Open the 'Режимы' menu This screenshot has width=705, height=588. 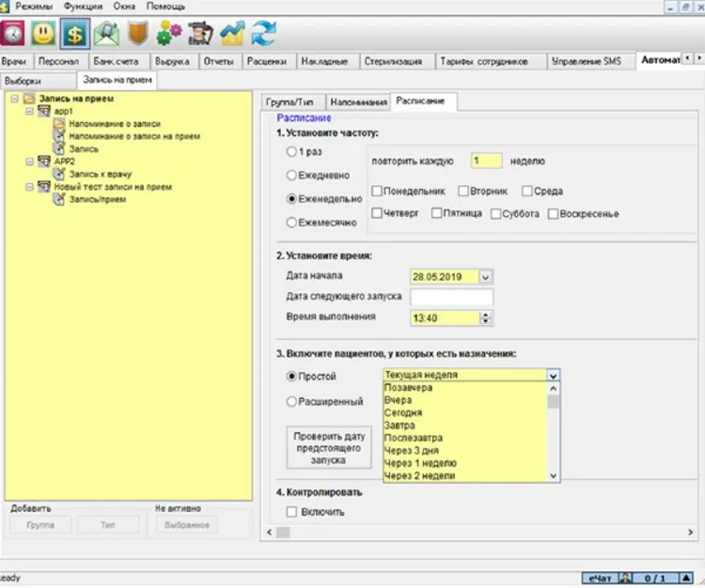pyautogui.click(x=34, y=7)
